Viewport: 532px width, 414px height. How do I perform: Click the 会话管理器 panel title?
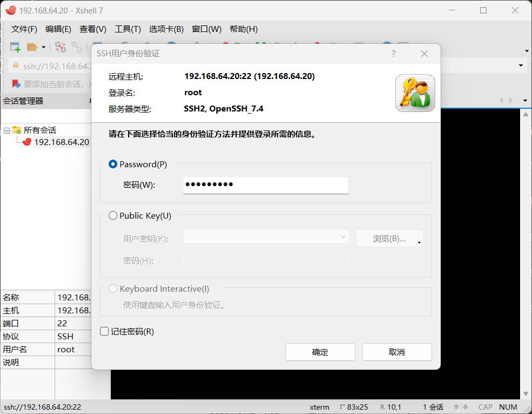click(23, 101)
